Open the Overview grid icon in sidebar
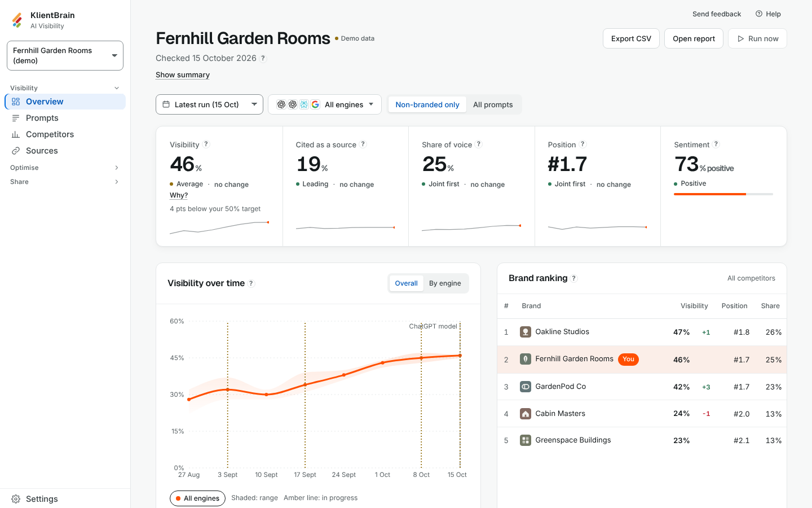 coord(16,102)
